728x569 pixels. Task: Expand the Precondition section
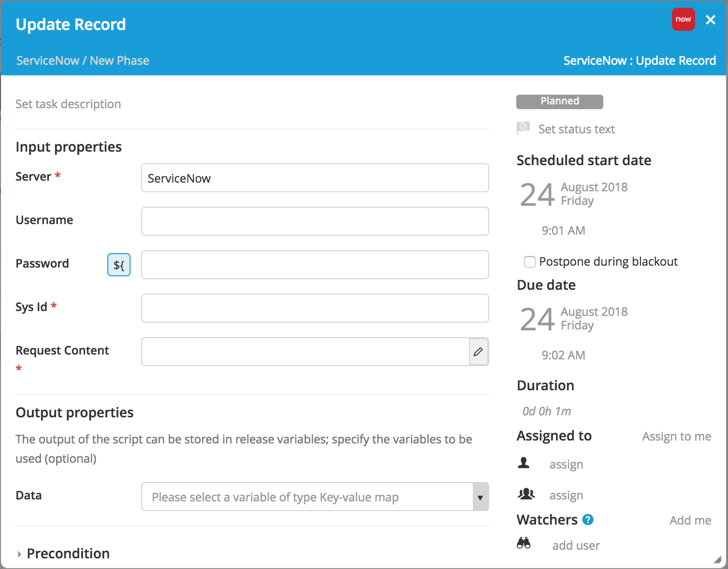(63, 554)
